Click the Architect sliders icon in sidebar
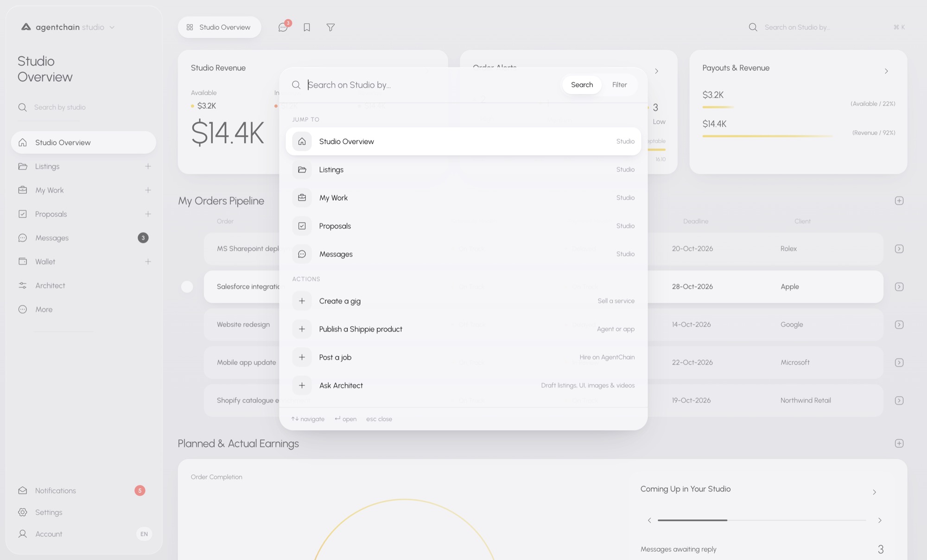Screen dimensions: 927x560 coord(22,286)
